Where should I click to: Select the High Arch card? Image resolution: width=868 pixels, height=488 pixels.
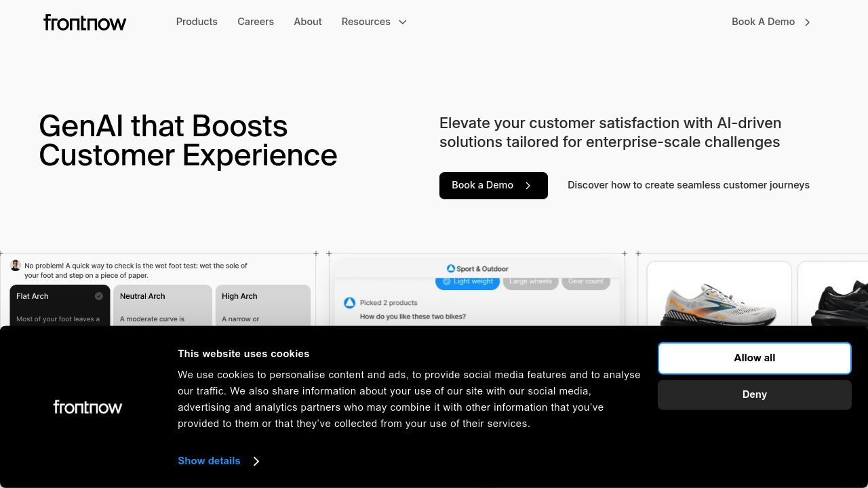[263, 306]
